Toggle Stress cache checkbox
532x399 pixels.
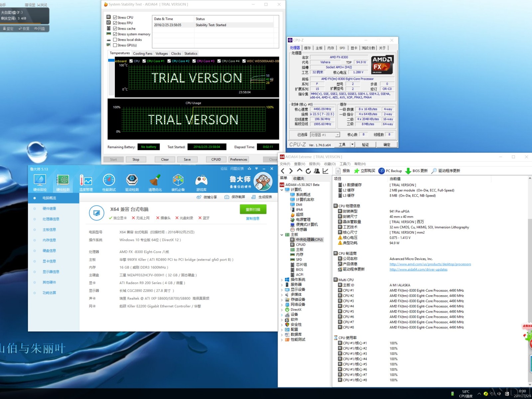click(115, 29)
